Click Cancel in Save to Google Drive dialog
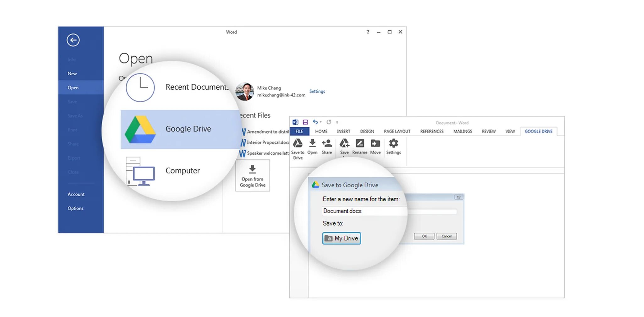 446,236
